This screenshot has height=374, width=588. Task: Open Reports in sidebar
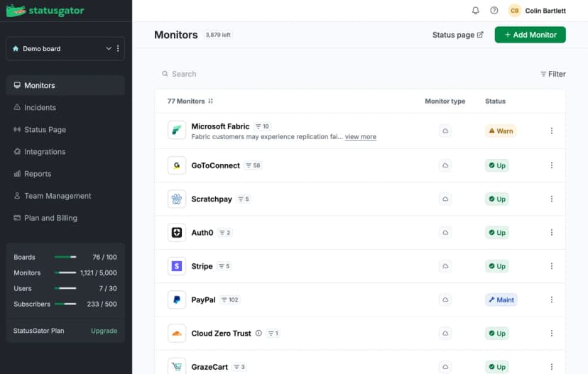(65, 174)
